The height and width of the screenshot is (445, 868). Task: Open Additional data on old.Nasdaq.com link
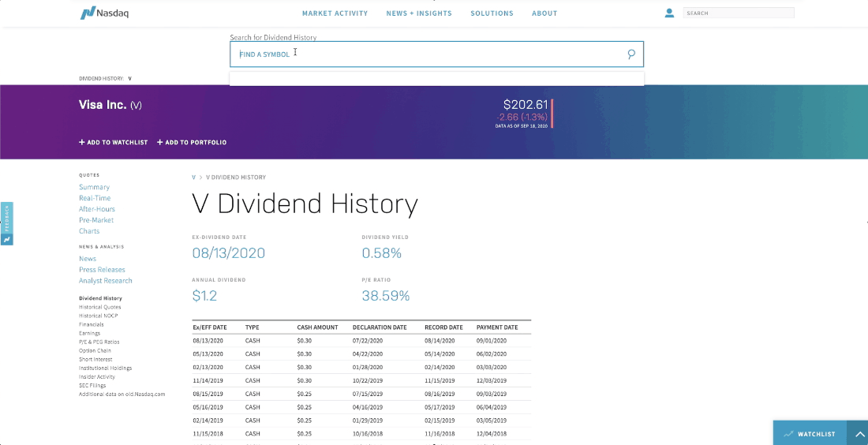(x=122, y=395)
